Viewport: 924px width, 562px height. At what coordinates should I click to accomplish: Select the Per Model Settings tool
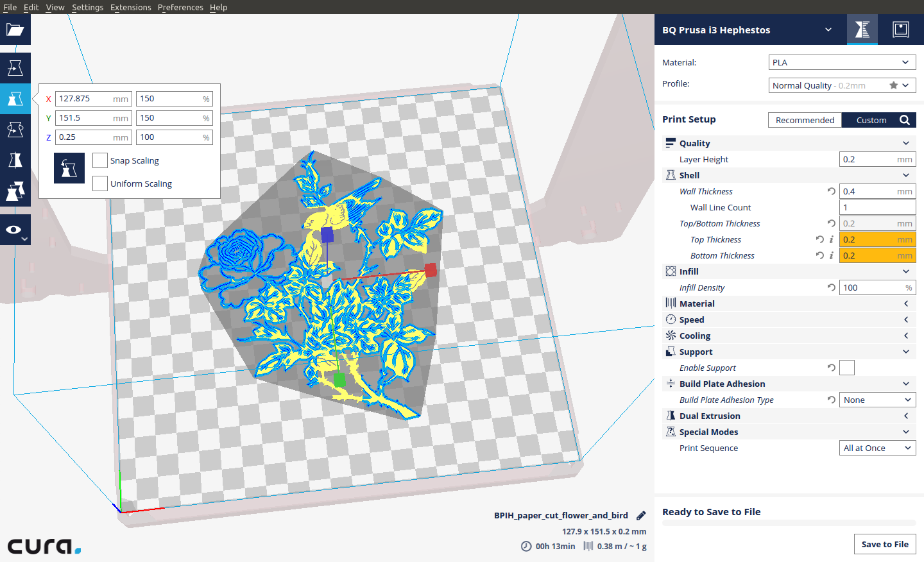[15, 191]
